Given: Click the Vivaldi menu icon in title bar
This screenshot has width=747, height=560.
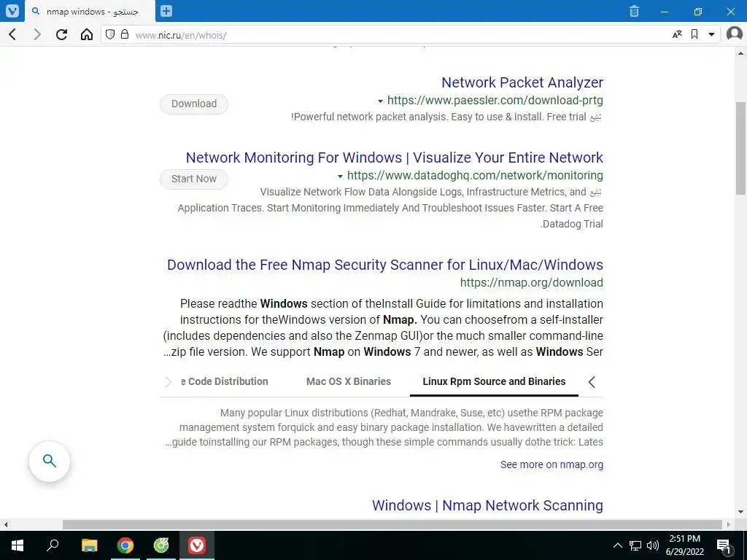Looking at the screenshot, I should click(12, 10).
